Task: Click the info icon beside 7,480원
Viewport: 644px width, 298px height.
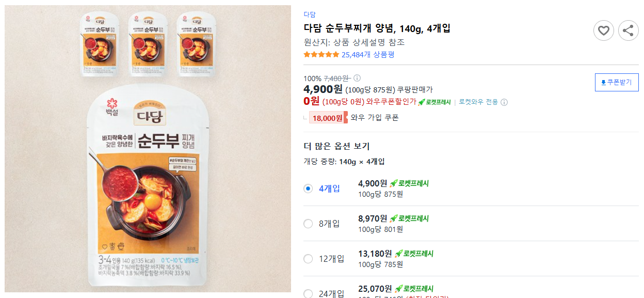Action: 357,77
